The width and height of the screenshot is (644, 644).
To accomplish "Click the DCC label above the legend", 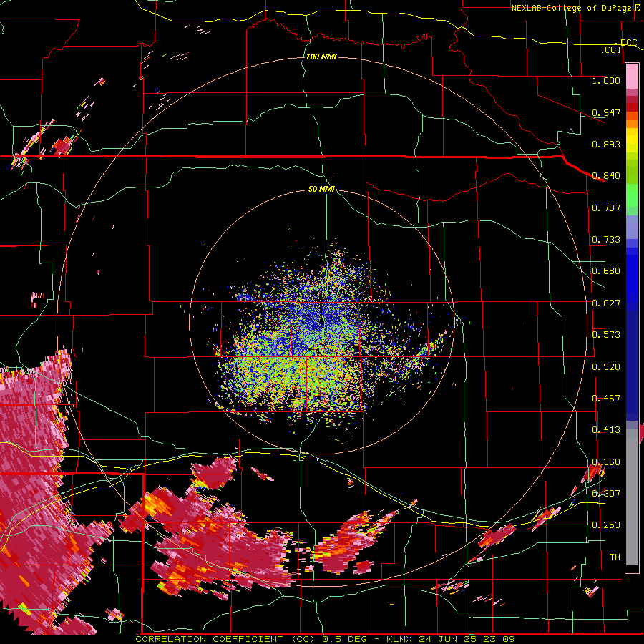I will [628, 42].
